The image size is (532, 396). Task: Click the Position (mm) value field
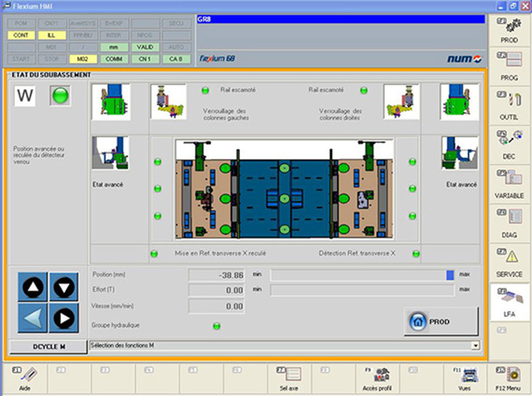coord(217,274)
